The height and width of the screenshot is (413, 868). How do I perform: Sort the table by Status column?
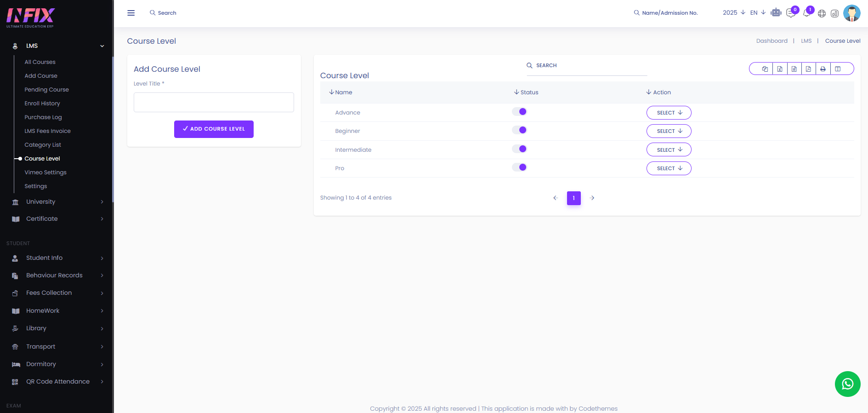point(526,92)
